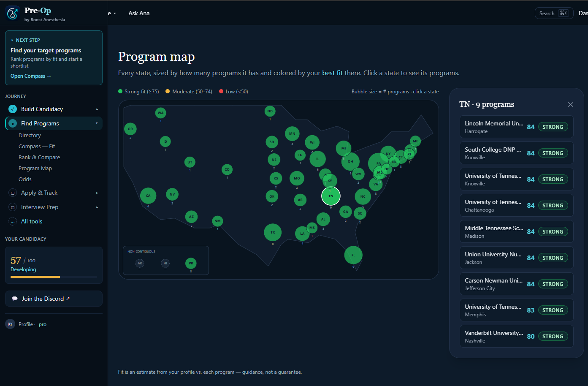Select the NC state bubble

coord(363,196)
